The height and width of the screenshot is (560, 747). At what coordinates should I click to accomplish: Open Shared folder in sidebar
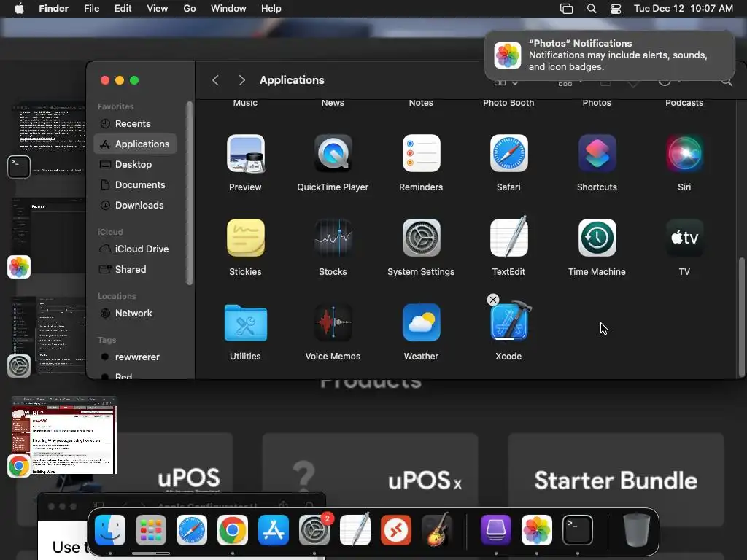135,270
